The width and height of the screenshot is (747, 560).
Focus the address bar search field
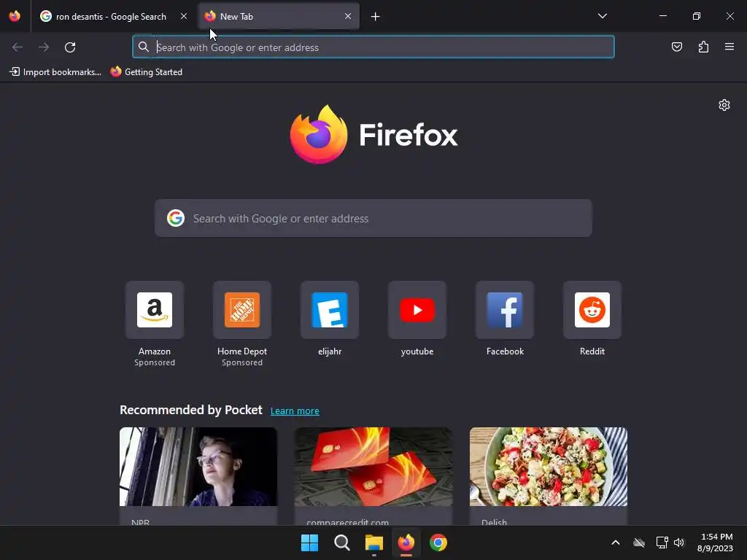coord(373,47)
